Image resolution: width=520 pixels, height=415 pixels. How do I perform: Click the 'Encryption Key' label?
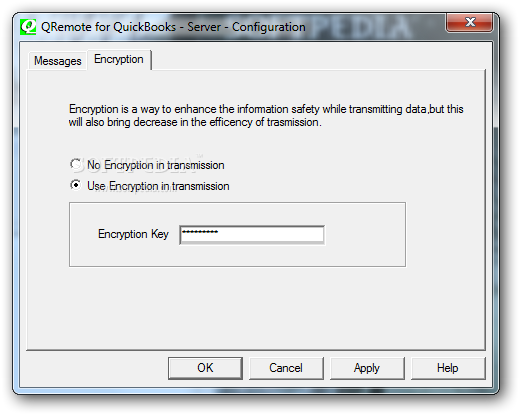(133, 234)
